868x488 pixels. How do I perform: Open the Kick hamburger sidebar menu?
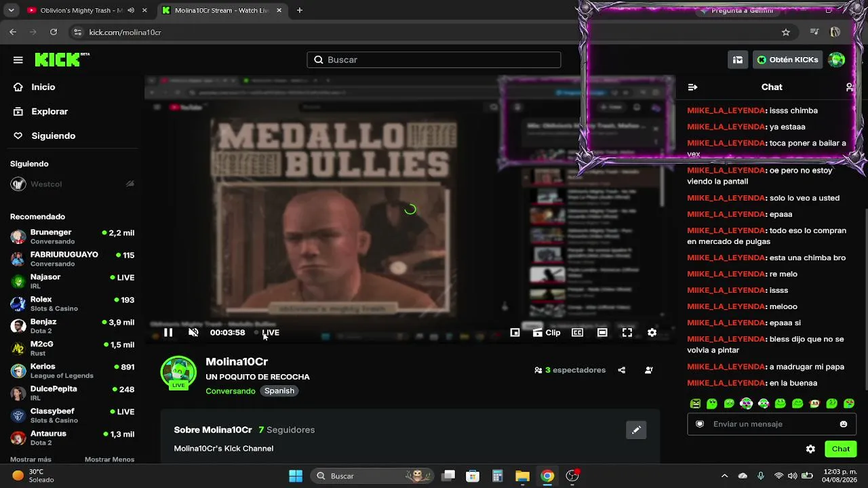tap(18, 60)
